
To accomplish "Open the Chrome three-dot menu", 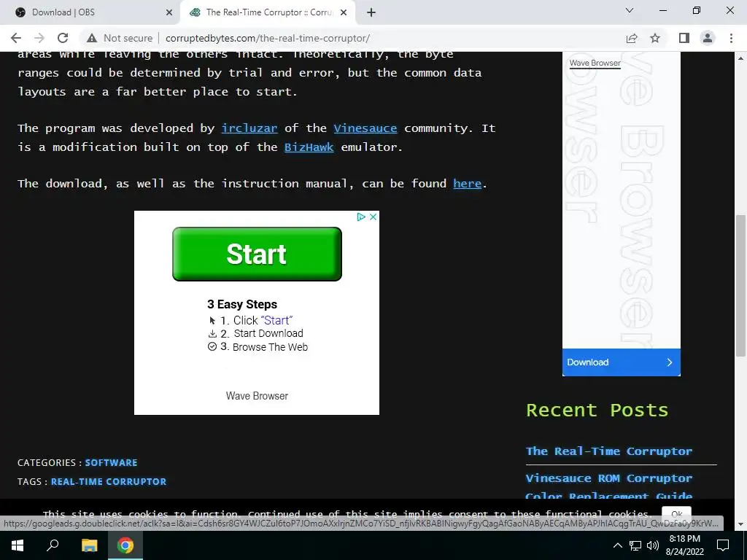I will (x=731, y=38).
